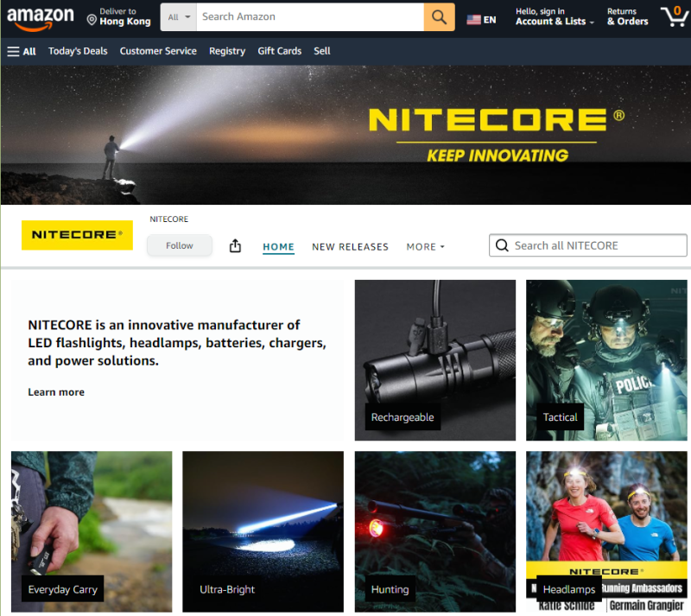
Task: Expand the All search category dropdown
Action: (179, 17)
